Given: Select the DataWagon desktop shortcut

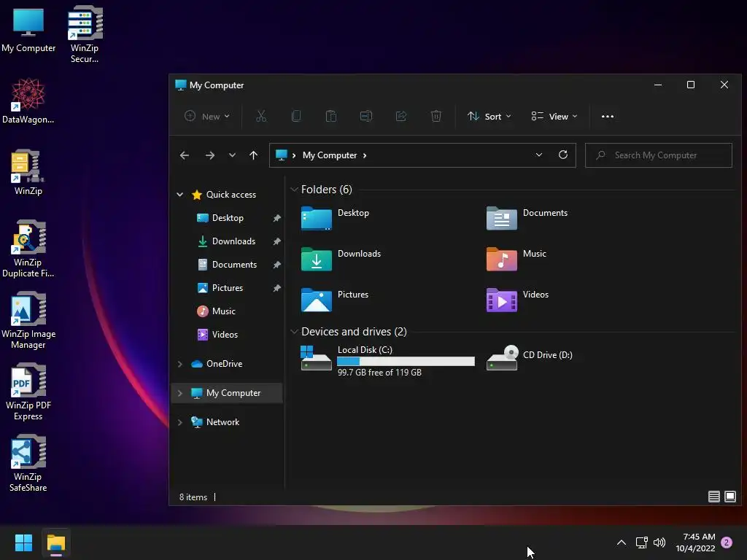Looking at the screenshot, I should pos(28,101).
